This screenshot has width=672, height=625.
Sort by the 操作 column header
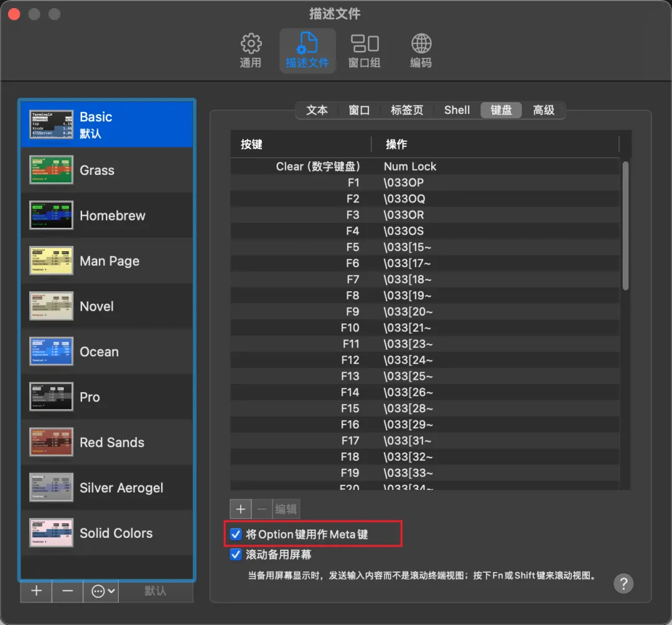coord(495,144)
